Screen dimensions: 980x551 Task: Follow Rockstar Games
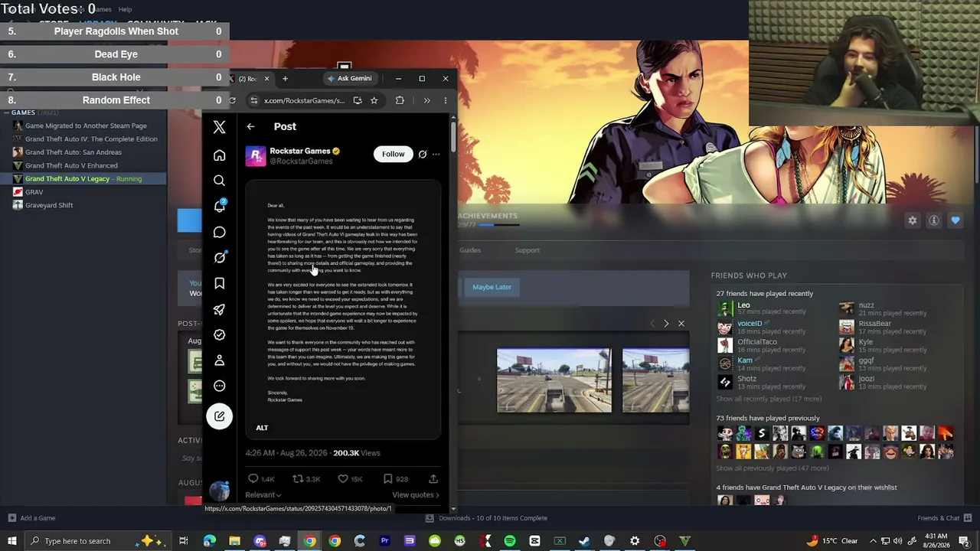coord(394,154)
